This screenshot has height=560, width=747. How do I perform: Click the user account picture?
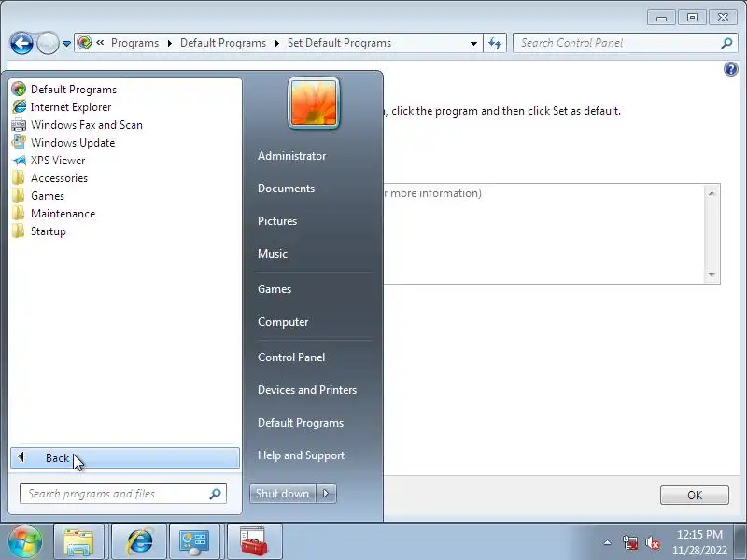pos(314,104)
